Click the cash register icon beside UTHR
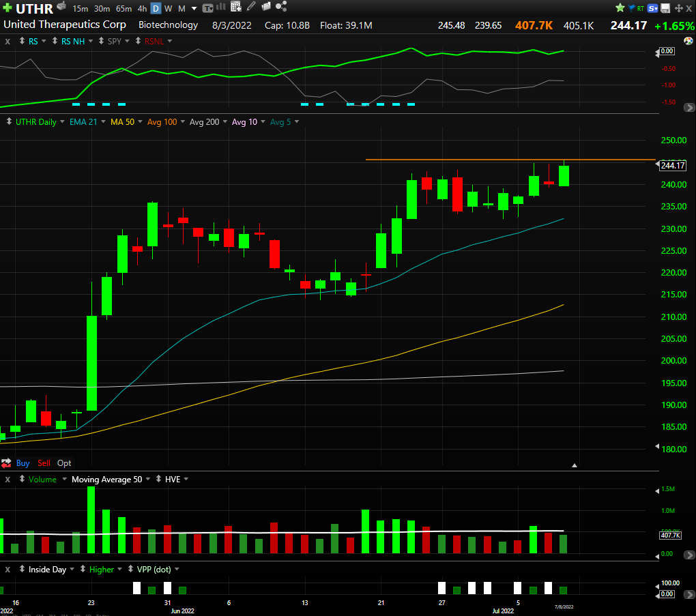 61,5
